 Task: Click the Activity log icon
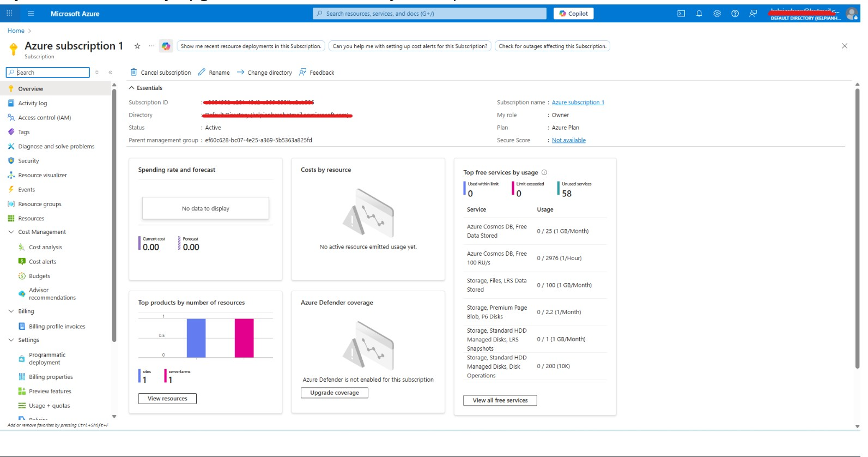11,103
